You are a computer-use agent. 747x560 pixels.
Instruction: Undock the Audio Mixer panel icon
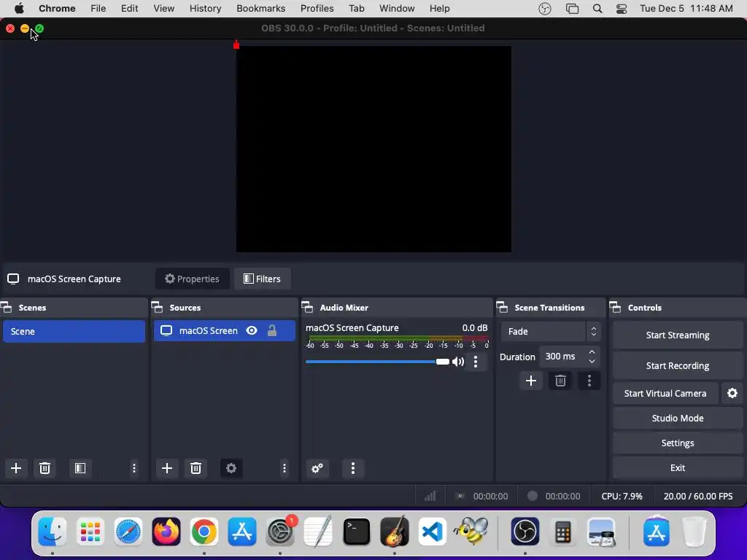click(x=307, y=308)
